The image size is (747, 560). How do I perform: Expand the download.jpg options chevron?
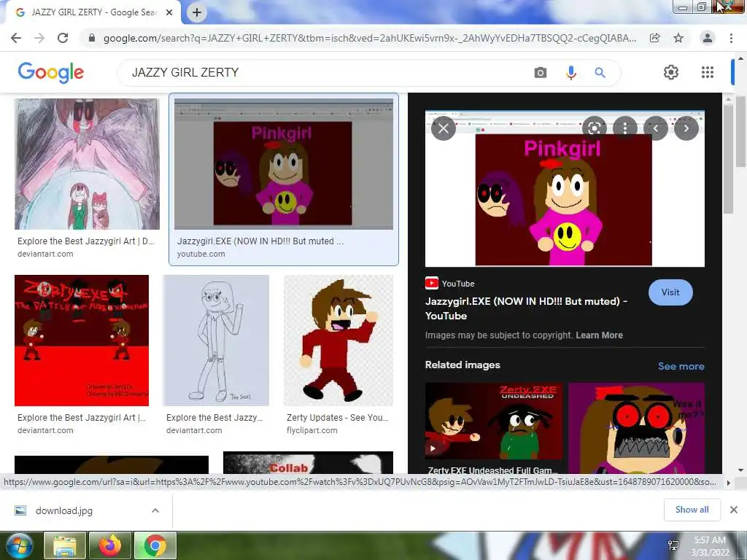coord(155,510)
